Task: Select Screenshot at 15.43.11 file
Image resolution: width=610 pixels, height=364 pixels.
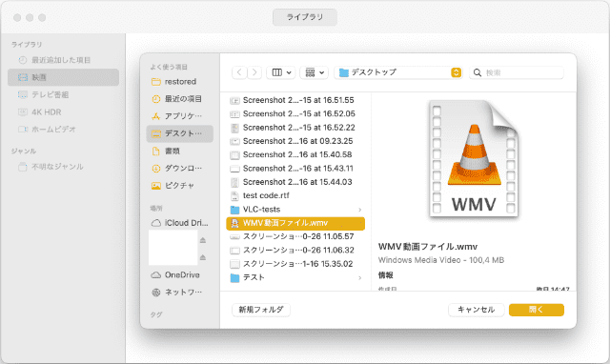Action: click(295, 169)
